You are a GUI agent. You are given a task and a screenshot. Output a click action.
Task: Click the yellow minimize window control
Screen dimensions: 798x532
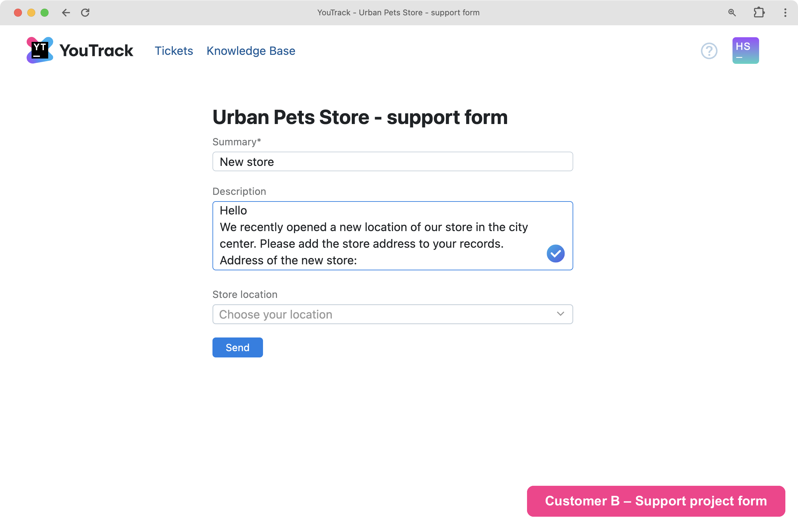tap(31, 13)
